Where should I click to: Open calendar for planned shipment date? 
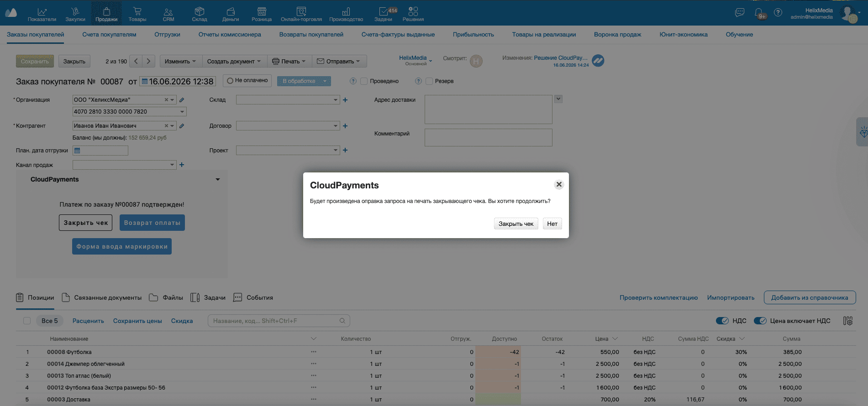[77, 151]
